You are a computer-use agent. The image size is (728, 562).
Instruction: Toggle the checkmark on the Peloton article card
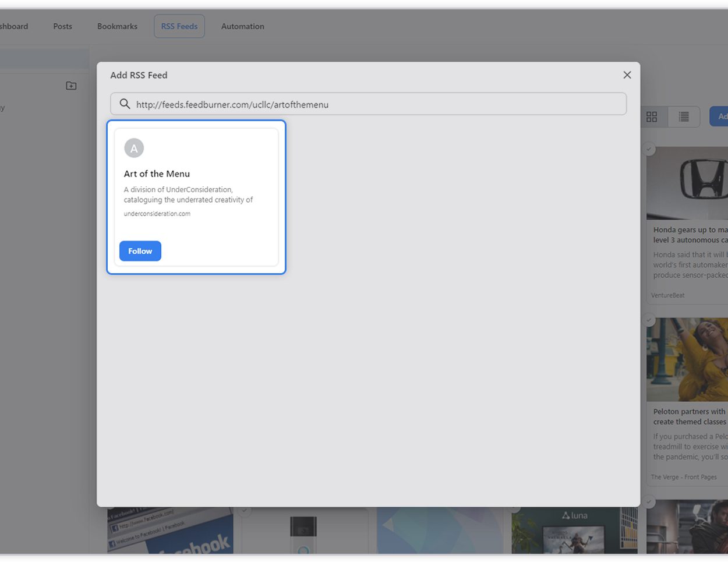(x=649, y=319)
